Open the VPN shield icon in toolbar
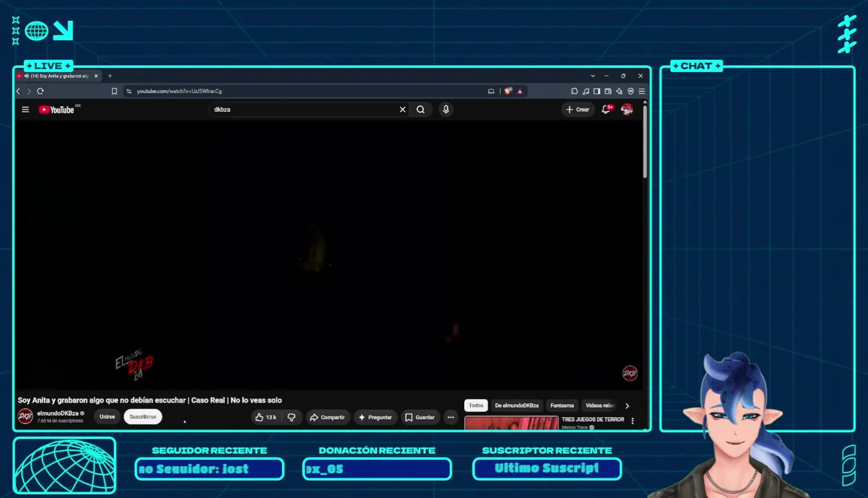 click(631, 91)
